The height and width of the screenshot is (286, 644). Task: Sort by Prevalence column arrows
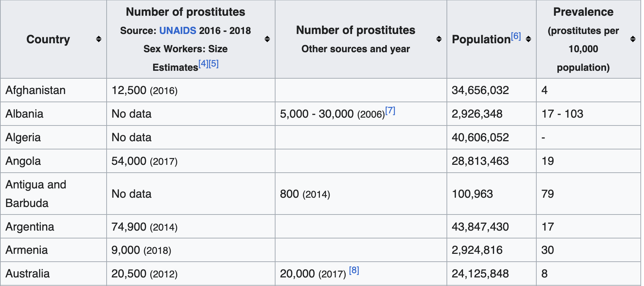click(x=633, y=39)
